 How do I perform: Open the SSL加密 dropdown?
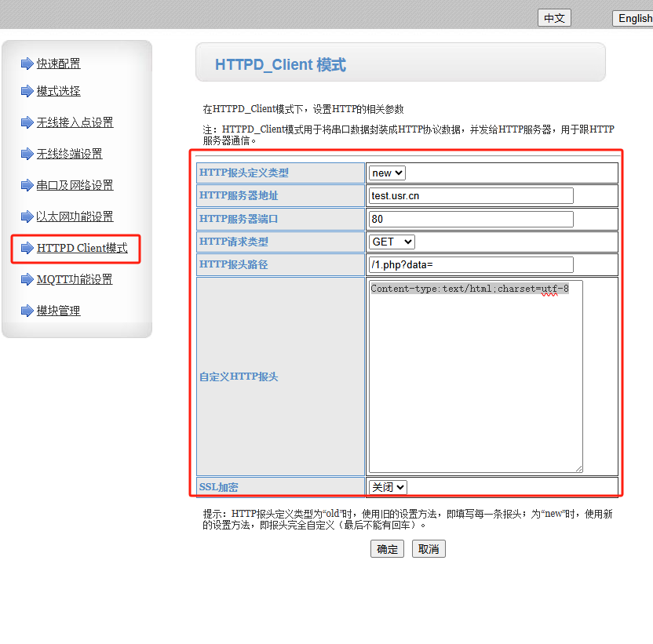click(x=388, y=487)
